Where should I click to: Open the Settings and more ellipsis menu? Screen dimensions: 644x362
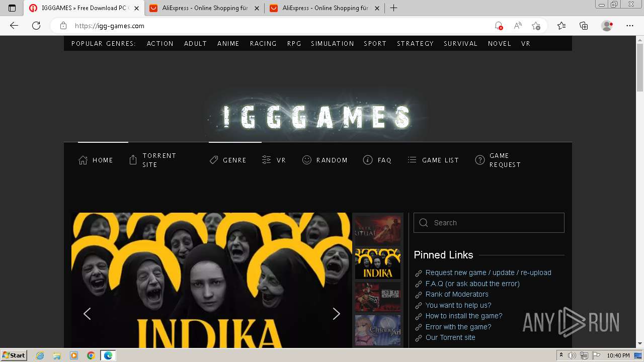[x=630, y=26]
